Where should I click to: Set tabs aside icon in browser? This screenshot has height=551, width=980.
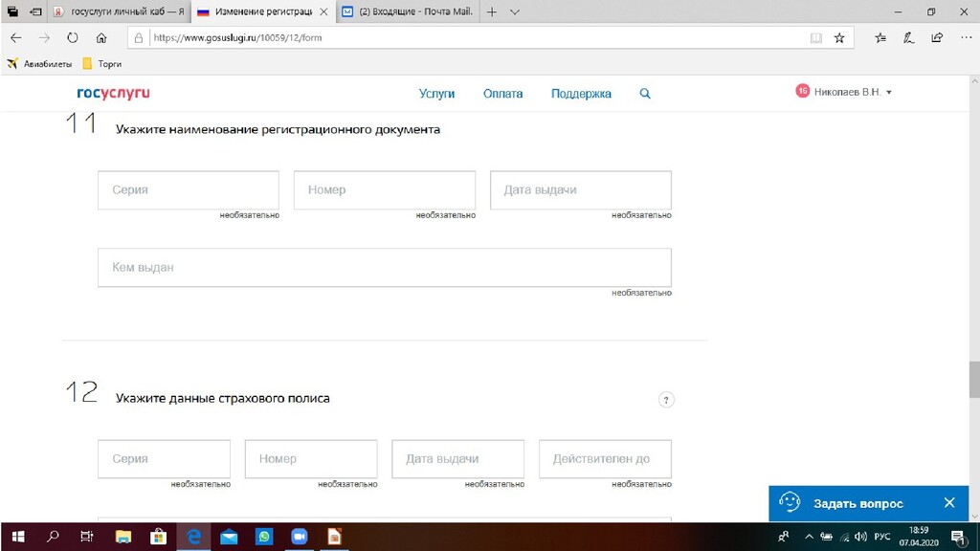35,11
